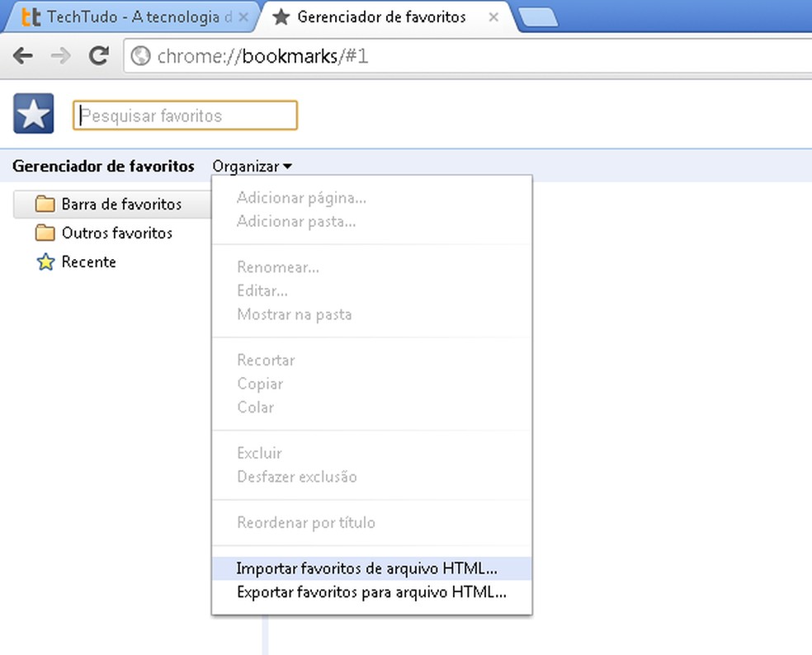
Task: Select Reordenar por título menu entry
Action: pyautogui.click(x=306, y=522)
